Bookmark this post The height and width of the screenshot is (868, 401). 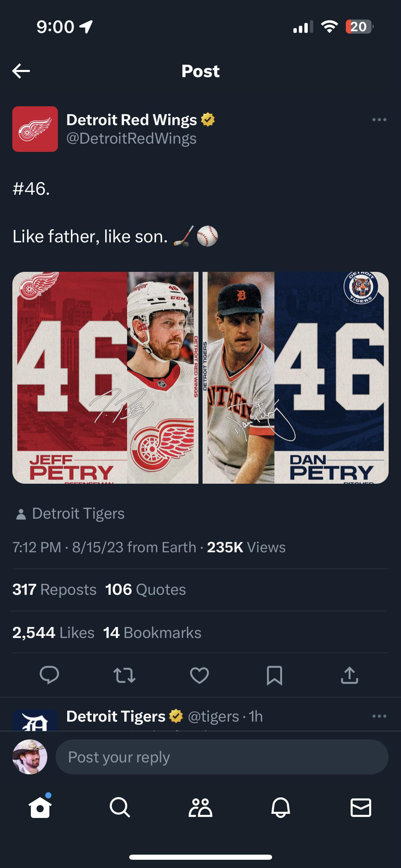pos(275,675)
